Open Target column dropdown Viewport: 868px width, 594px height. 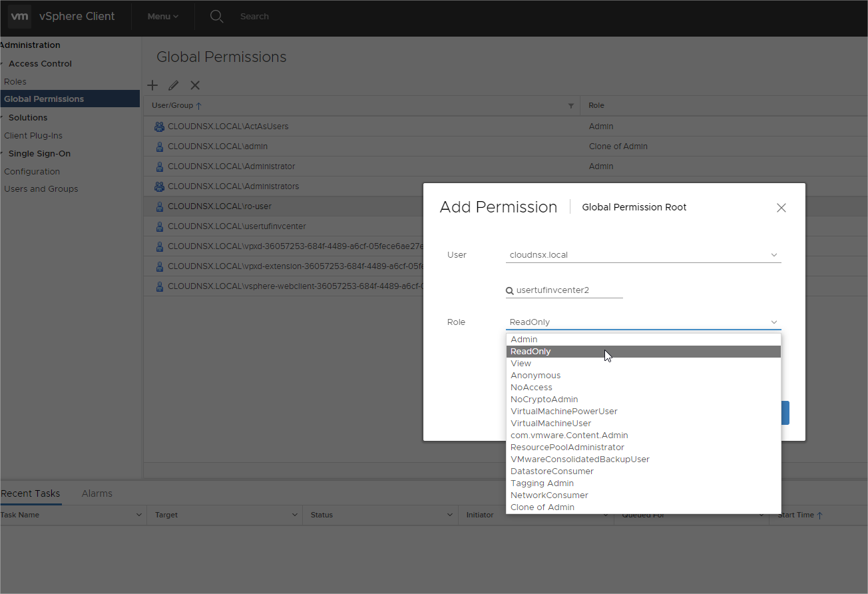coord(295,515)
